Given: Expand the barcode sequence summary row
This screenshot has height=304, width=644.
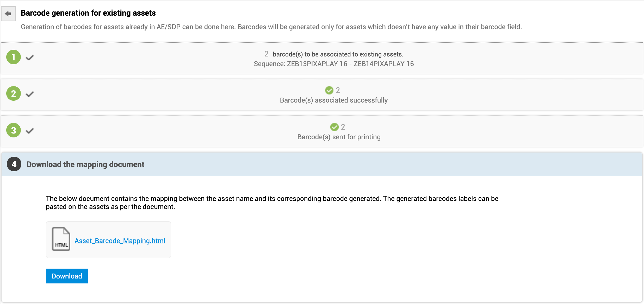Looking at the screenshot, I should point(322,58).
